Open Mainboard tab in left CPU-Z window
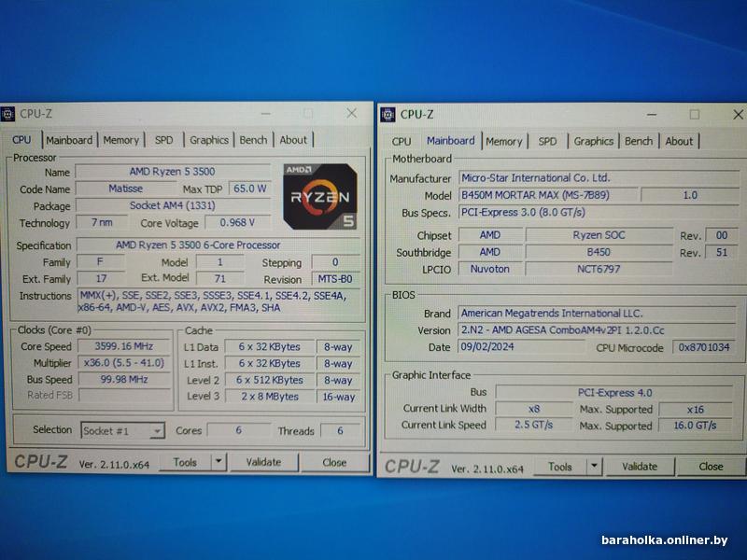Screen dimensions: 747x560 click(x=69, y=140)
